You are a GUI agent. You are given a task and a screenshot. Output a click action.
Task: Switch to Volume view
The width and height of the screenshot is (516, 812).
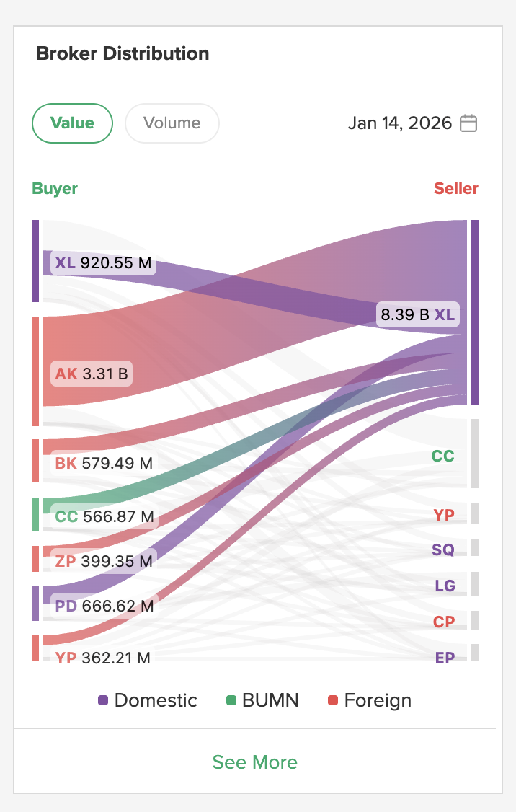coord(172,123)
